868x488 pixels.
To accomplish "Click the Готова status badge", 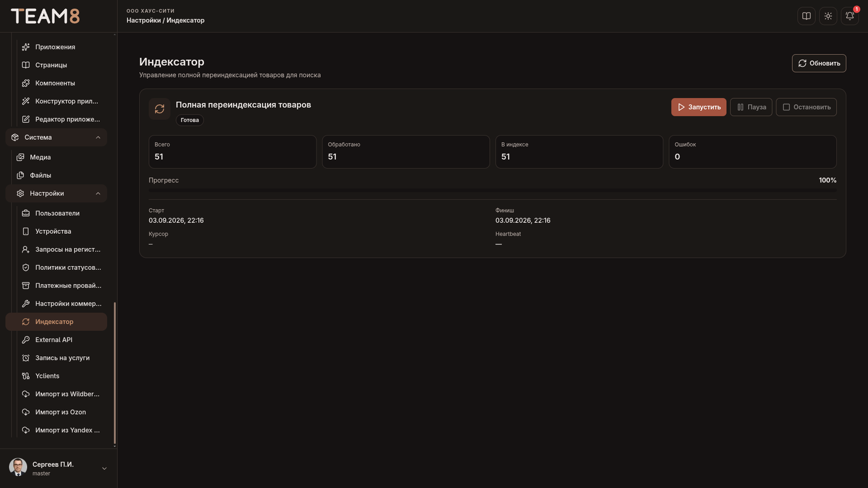I will pyautogui.click(x=190, y=120).
